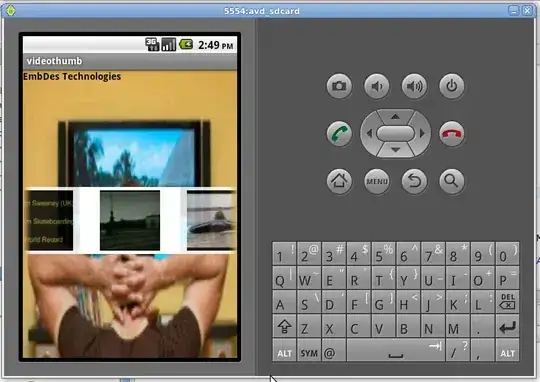Click the emulator power button
This screenshot has width=540, height=382.
pos(452,86)
